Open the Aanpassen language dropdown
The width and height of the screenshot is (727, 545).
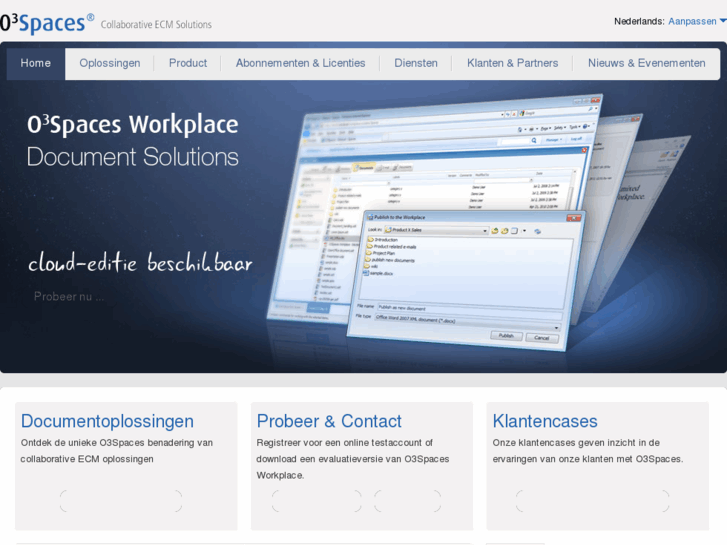pos(697,21)
